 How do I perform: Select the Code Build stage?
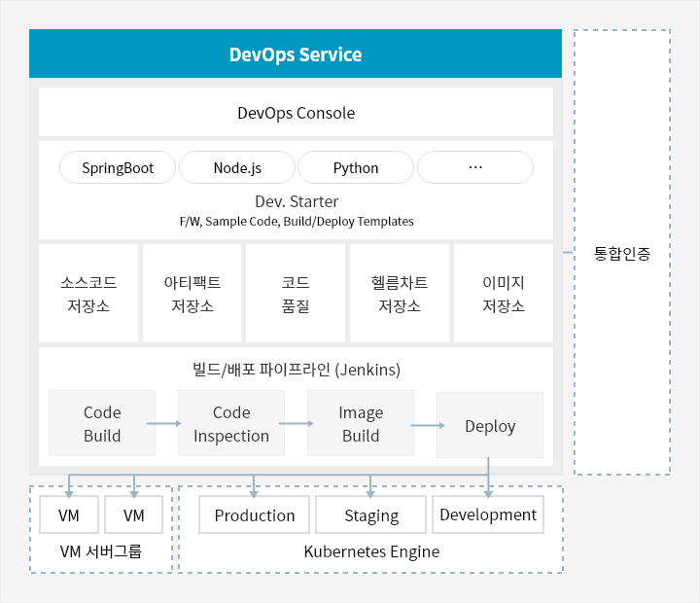coord(102,423)
